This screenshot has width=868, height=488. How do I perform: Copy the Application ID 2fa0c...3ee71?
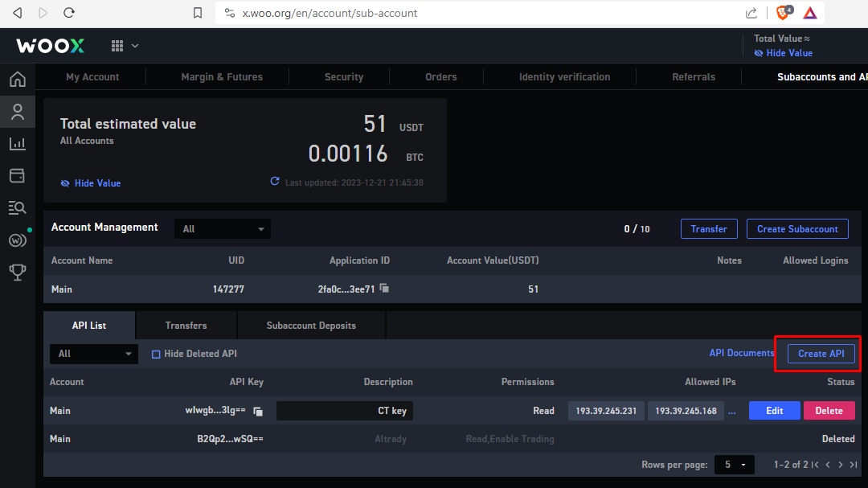click(384, 288)
